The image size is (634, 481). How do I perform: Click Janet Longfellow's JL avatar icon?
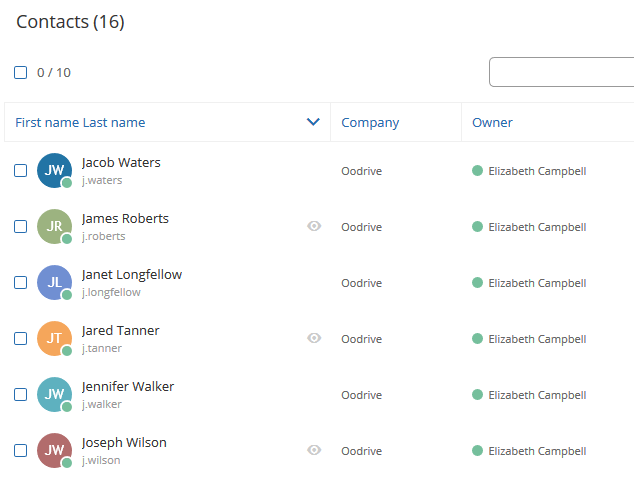pyautogui.click(x=54, y=283)
